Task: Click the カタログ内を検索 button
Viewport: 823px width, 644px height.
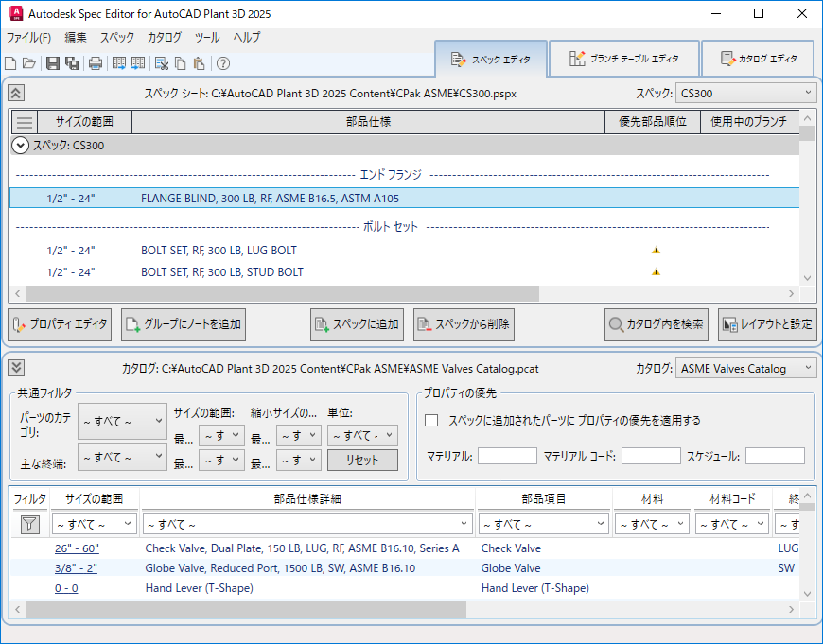Action: tap(657, 325)
